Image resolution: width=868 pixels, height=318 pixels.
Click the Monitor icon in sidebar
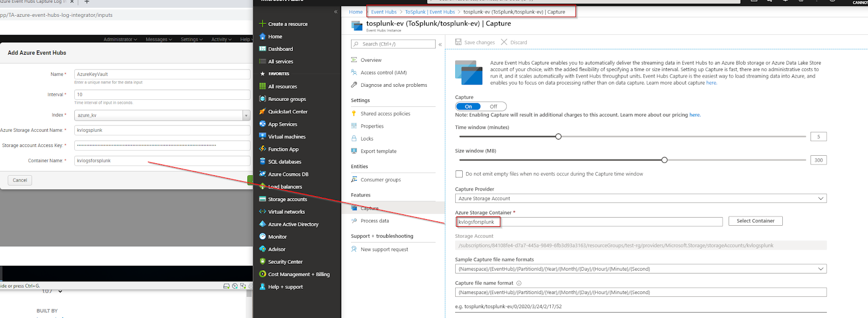[263, 237]
